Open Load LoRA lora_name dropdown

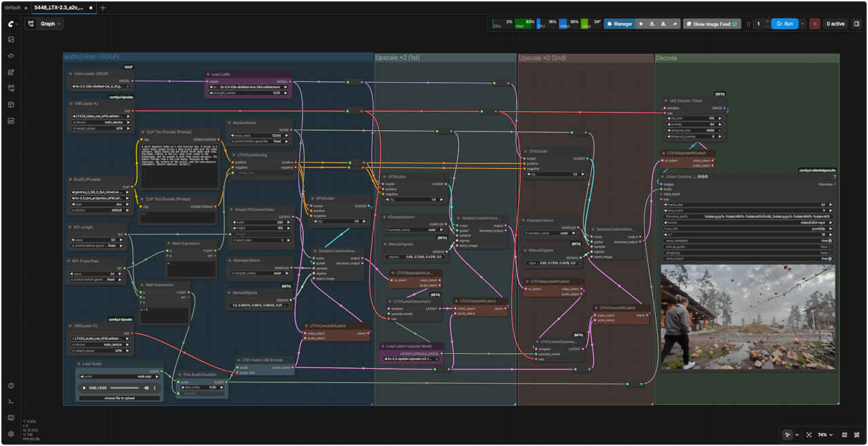249,87
